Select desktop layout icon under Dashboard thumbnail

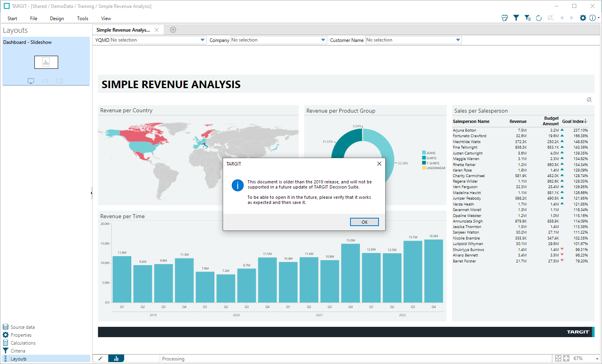31,81
